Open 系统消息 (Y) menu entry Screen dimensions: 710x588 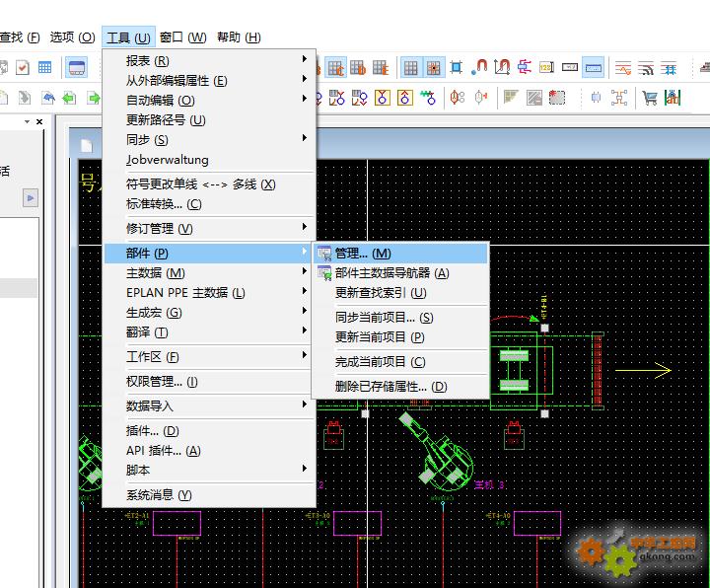coord(209,494)
